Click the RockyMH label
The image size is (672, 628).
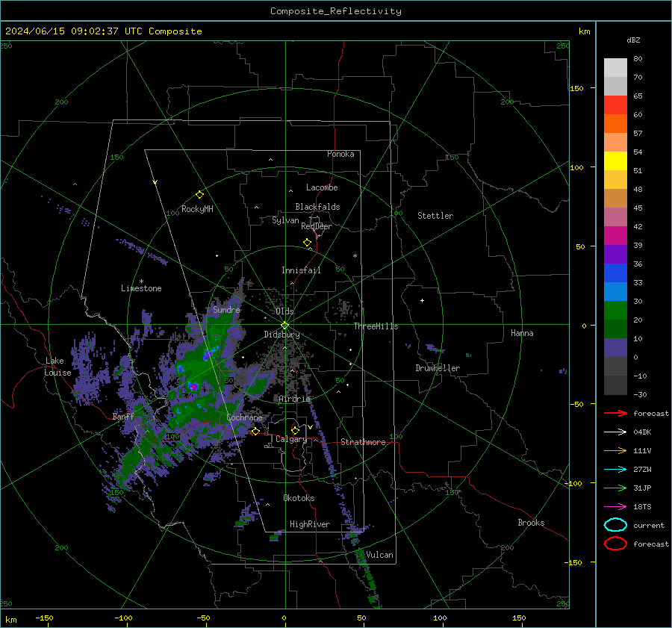(x=197, y=209)
